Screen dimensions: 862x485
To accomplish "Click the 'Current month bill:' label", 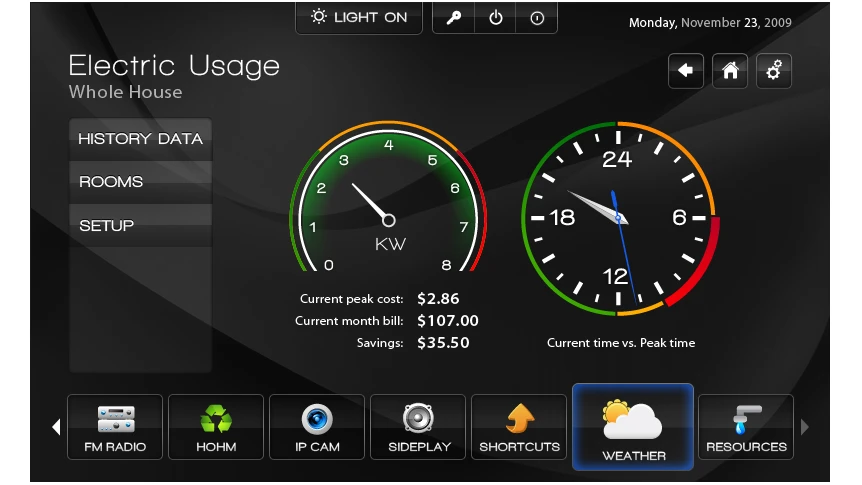I will 349,321.
